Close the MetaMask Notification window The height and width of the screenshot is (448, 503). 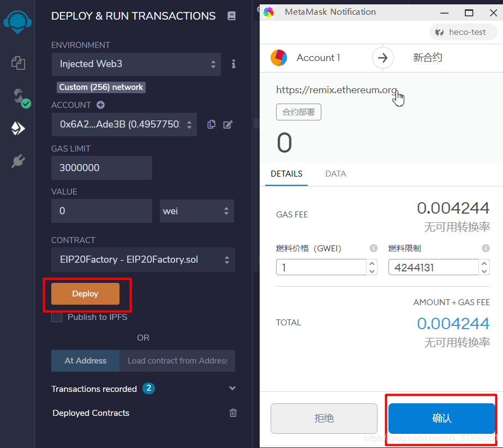[x=493, y=13]
